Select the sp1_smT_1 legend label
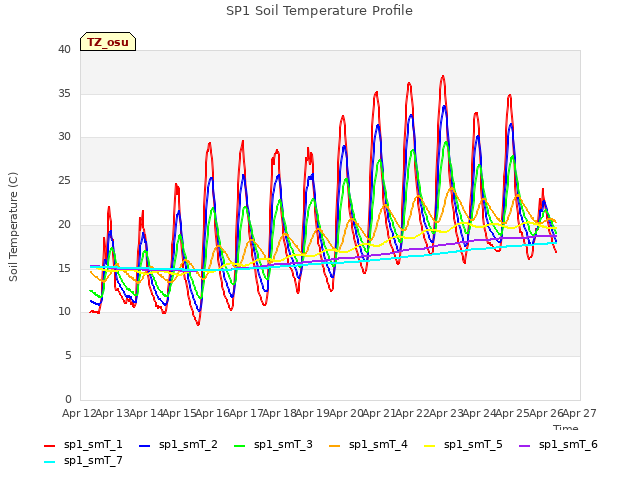The height and width of the screenshot is (480, 640). 93,444
